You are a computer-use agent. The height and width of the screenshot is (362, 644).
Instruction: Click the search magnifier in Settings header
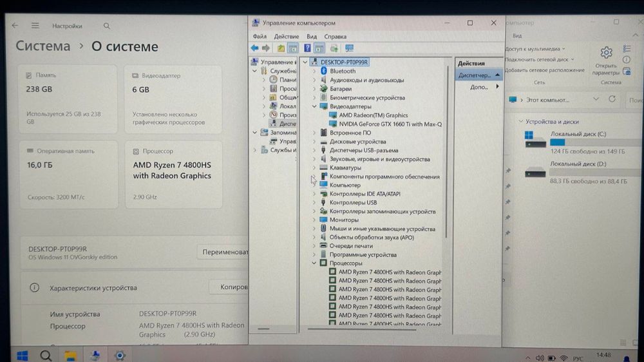pyautogui.click(x=107, y=26)
